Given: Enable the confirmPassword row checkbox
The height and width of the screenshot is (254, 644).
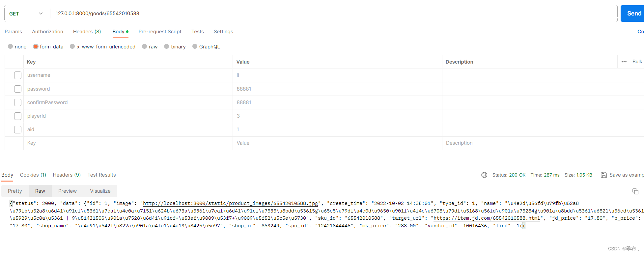Looking at the screenshot, I should (18, 102).
